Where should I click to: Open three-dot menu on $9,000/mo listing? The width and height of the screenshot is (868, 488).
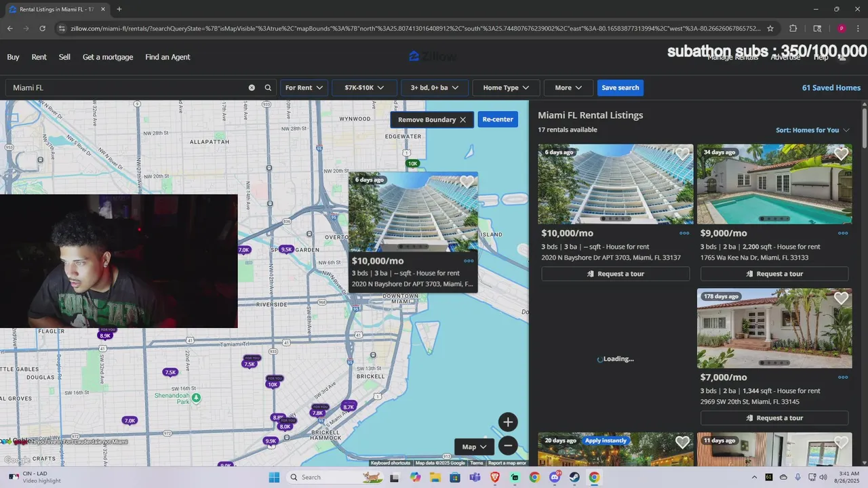843,233
